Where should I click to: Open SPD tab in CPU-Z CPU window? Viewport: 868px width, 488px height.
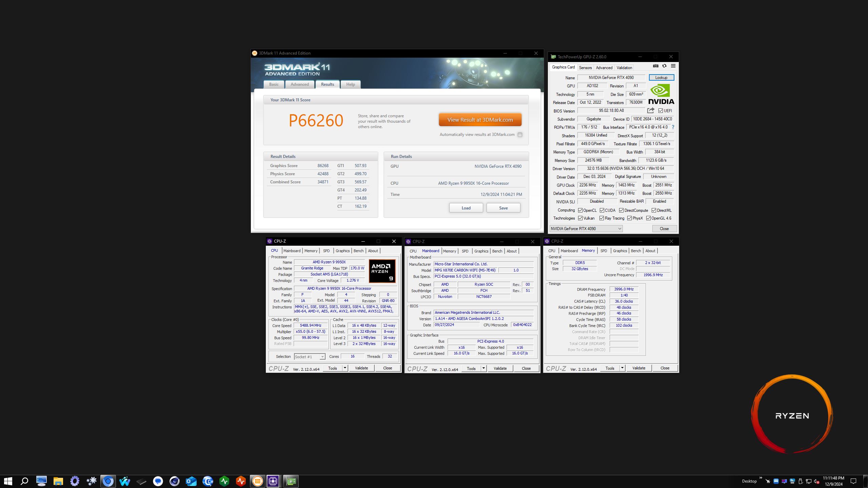coord(326,251)
